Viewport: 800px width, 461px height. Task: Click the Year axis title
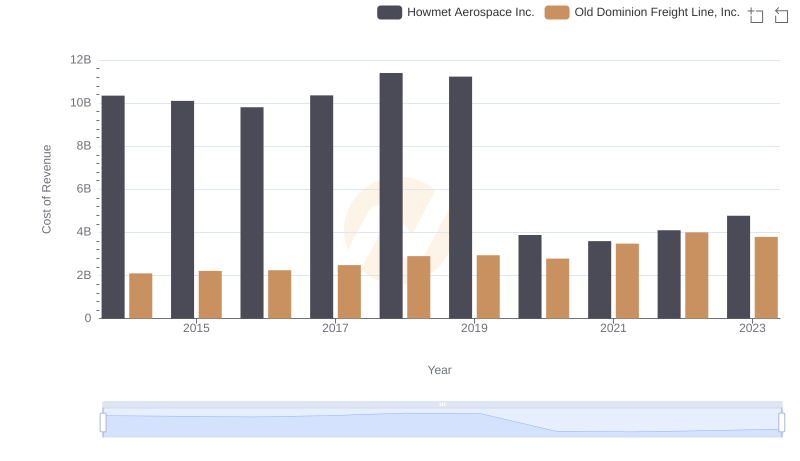point(439,370)
